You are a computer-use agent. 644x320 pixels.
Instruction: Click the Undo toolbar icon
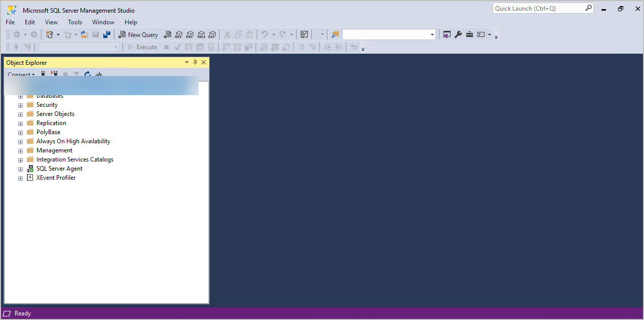(x=265, y=34)
